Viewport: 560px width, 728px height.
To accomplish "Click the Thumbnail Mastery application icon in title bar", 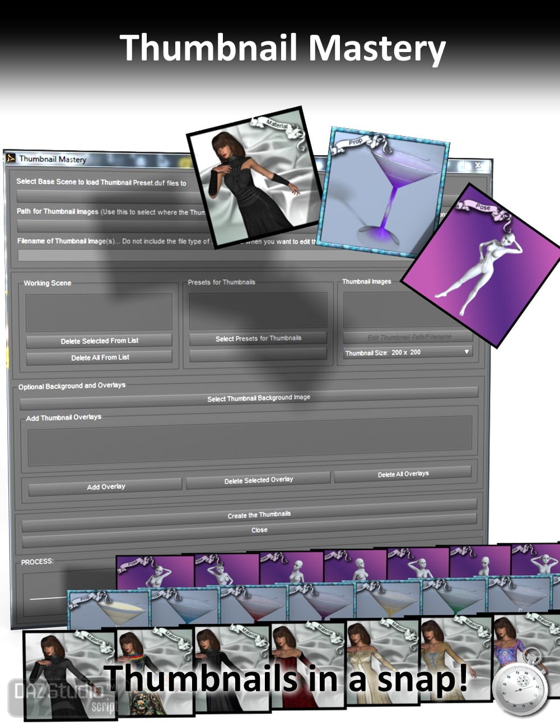I will [x=11, y=159].
